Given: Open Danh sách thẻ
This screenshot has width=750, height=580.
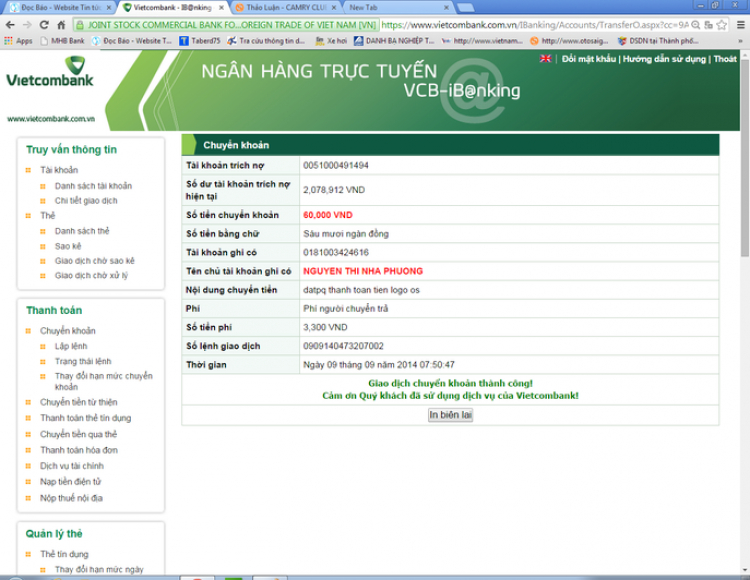Looking at the screenshot, I should pyautogui.click(x=82, y=231).
